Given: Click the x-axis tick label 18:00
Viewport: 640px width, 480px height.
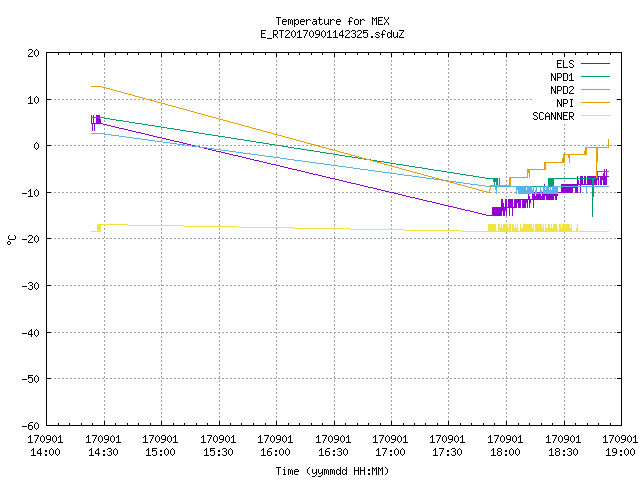Looking at the screenshot, I should point(506,452).
